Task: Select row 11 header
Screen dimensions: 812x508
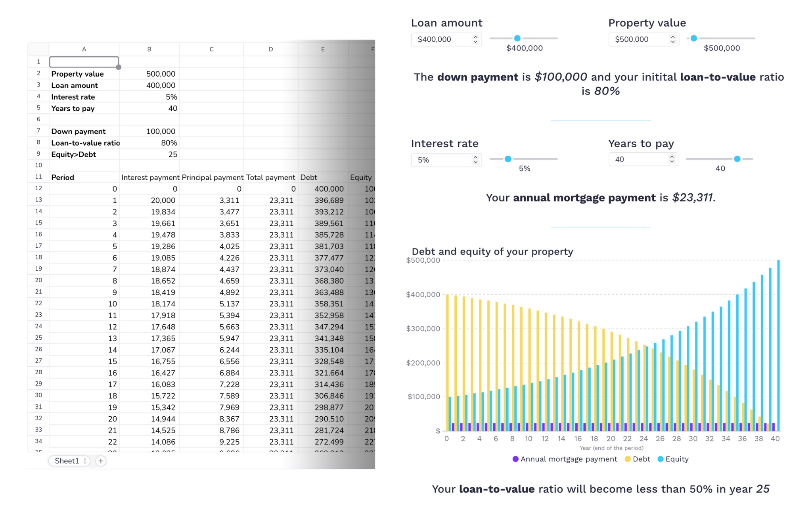Action: click(x=38, y=177)
